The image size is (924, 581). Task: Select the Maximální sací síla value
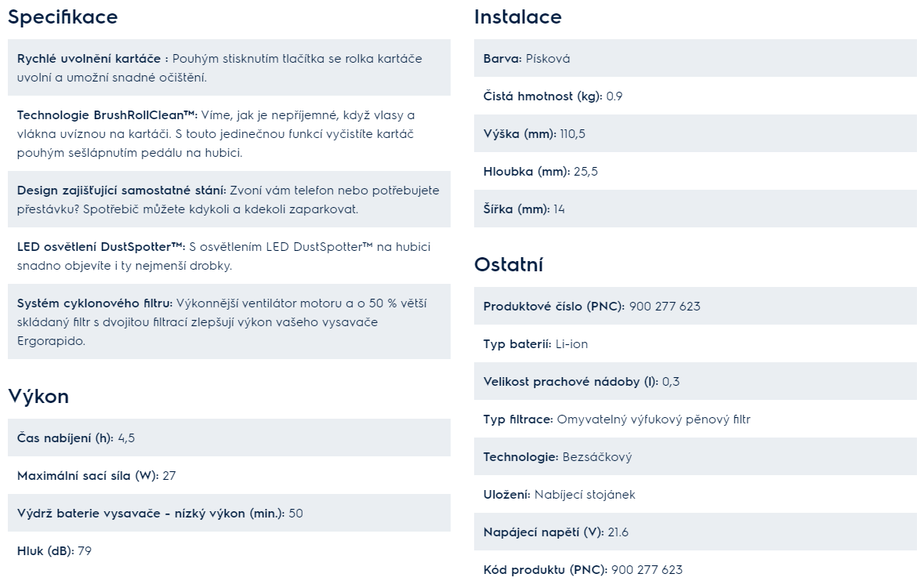point(169,476)
